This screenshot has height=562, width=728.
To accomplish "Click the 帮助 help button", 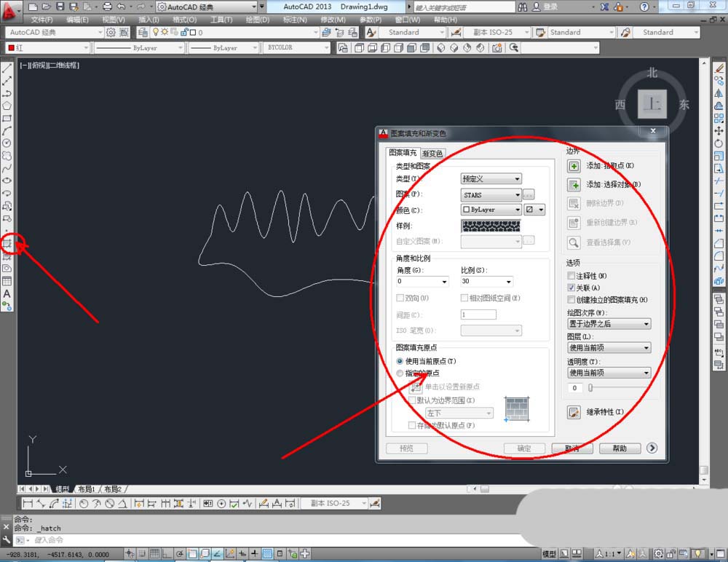I will (x=620, y=448).
